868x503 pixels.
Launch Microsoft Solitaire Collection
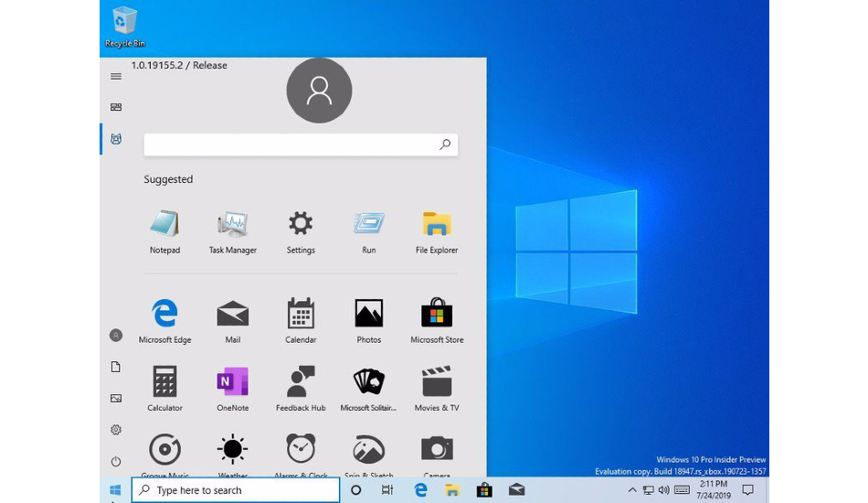pyautogui.click(x=369, y=389)
